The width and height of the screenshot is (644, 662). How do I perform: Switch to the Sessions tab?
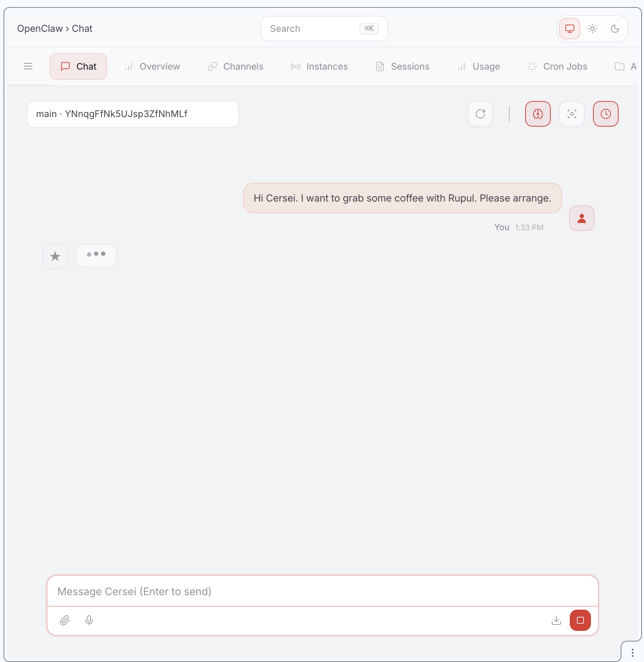[x=402, y=66]
